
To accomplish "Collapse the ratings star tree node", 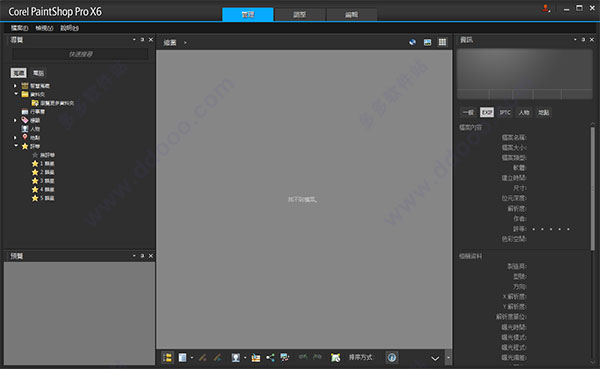I will pyautogui.click(x=16, y=146).
